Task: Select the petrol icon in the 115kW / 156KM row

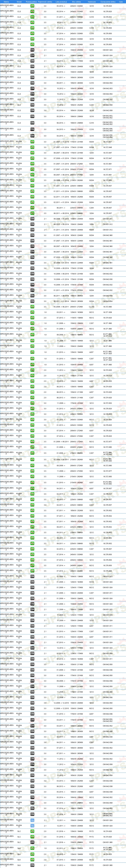Action: click(x=32, y=318)
